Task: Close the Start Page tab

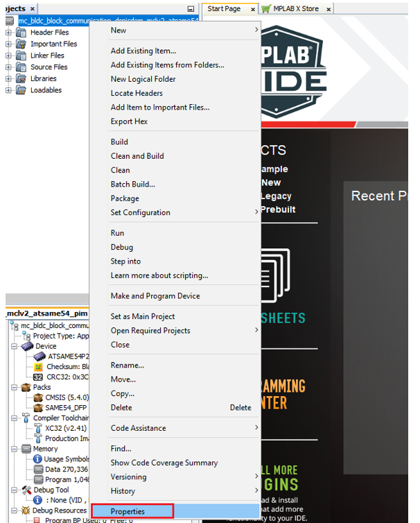Action: point(253,9)
